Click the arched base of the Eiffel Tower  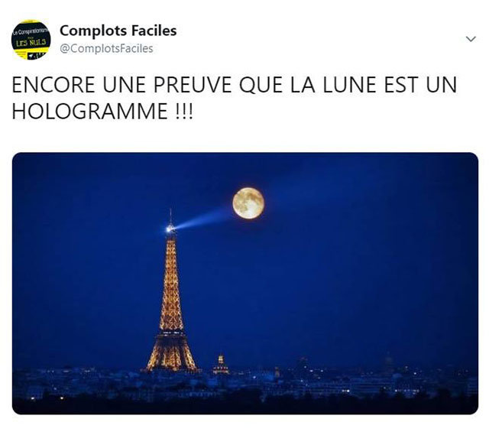point(171,355)
